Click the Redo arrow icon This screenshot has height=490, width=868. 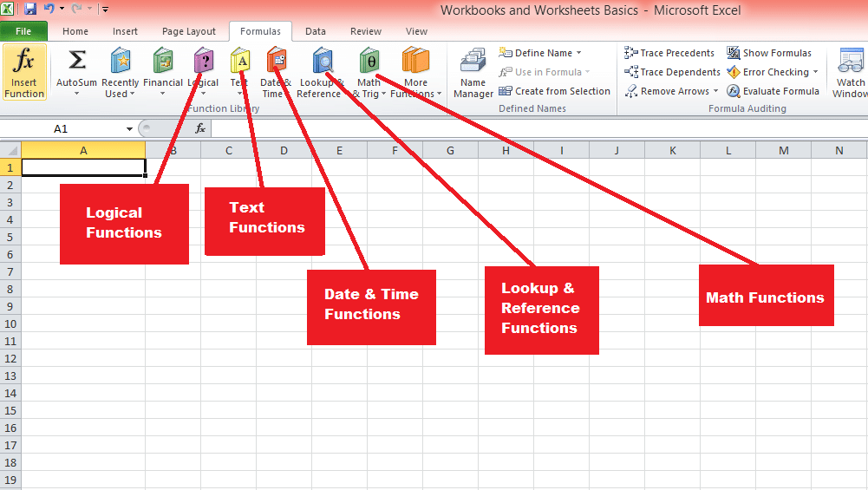click(x=76, y=9)
